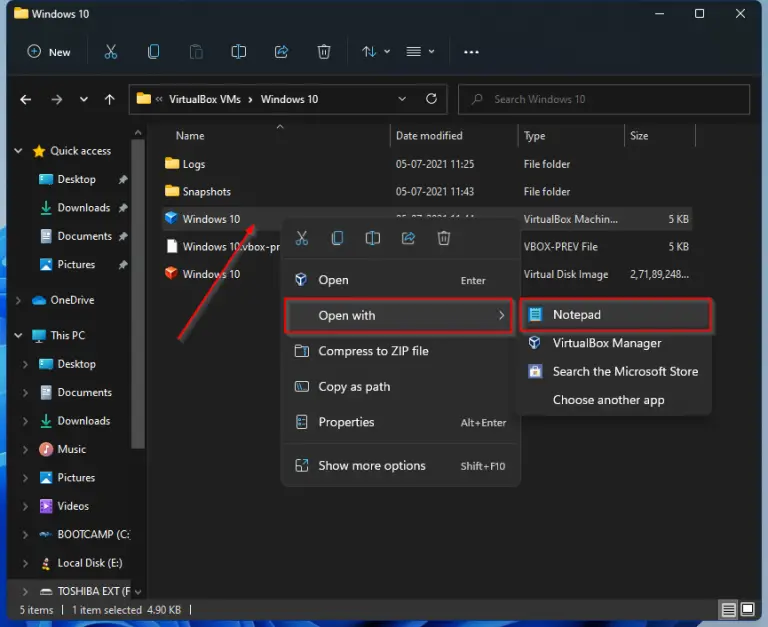This screenshot has width=768, height=627.
Task: Click the Paste icon in the top toolbar
Action: tap(196, 52)
